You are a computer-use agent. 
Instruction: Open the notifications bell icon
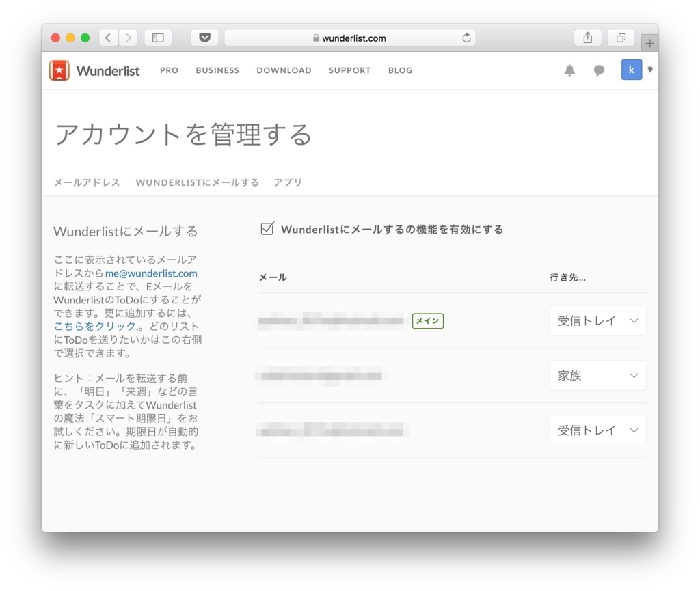[x=569, y=70]
